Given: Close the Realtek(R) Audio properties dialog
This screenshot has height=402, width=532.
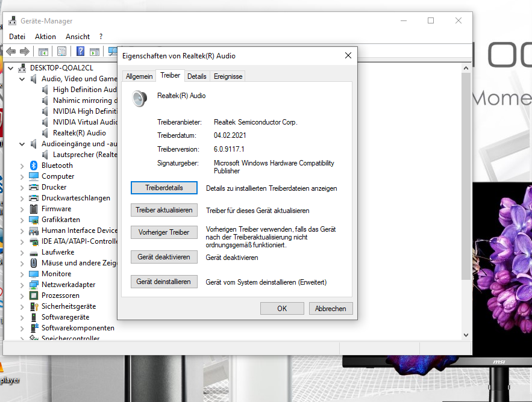Looking at the screenshot, I should tap(348, 55).
